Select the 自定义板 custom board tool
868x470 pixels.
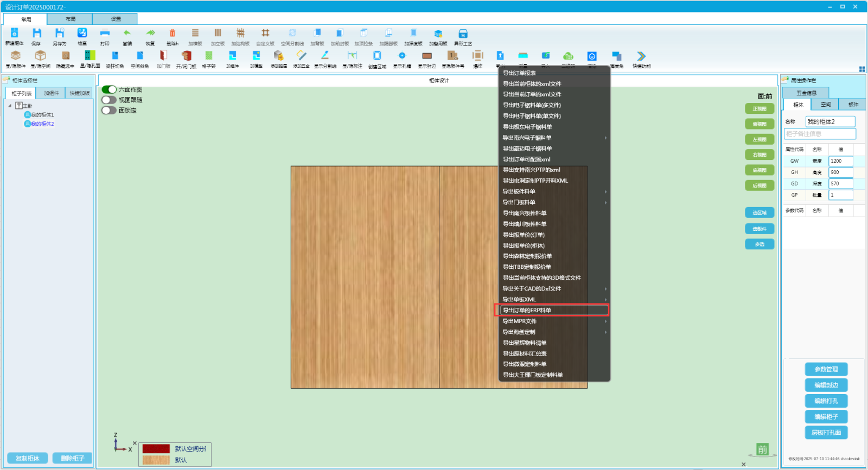pyautogui.click(x=265, y=34)
